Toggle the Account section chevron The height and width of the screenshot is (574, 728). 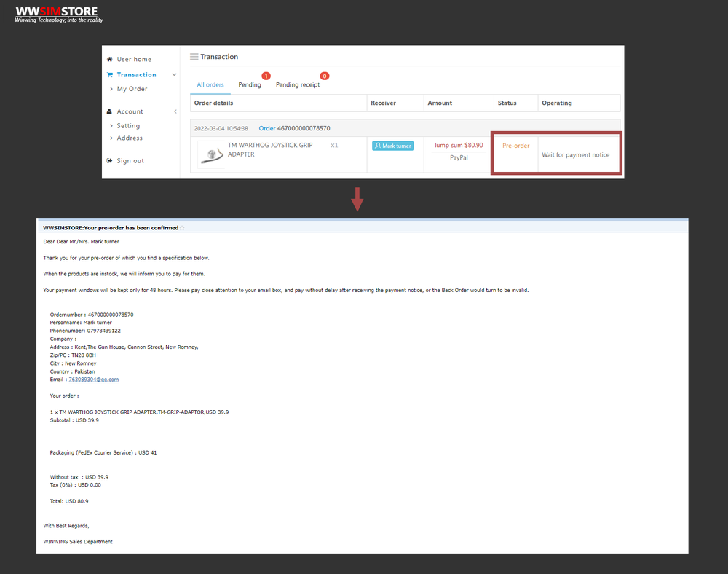coord(175,111)
